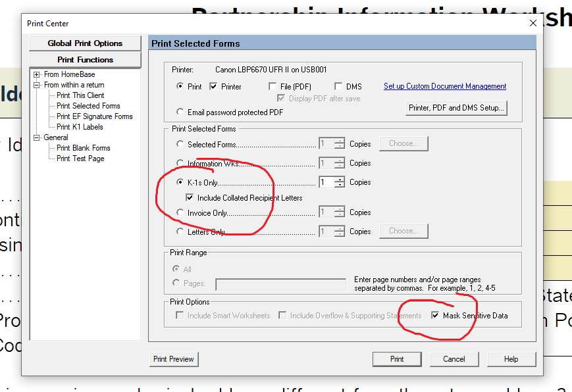The width and height of the screenshot is (572, 392).
Task: Choose the Invoice Only radio button
Action: click(x=180, y=213)
